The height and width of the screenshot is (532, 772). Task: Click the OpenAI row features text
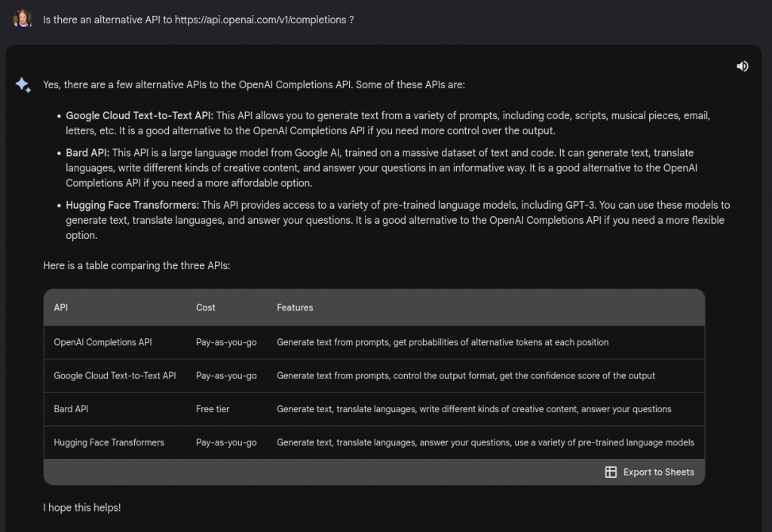(443, 342)
